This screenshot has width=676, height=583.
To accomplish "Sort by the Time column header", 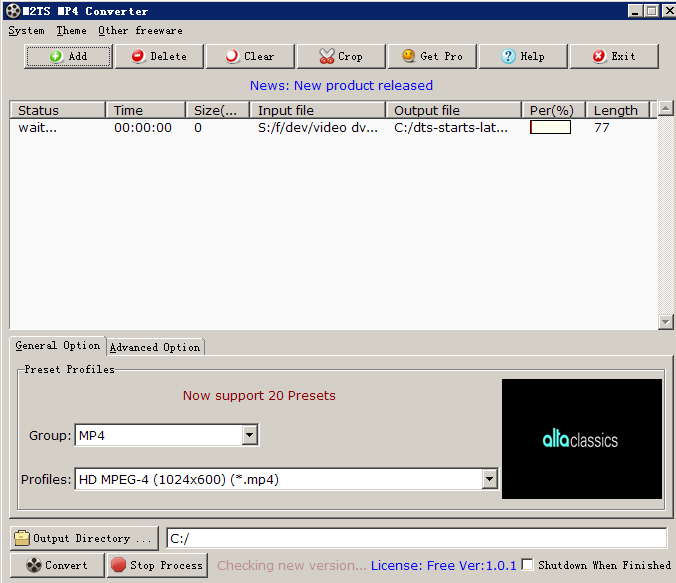I will click(146, 110).
